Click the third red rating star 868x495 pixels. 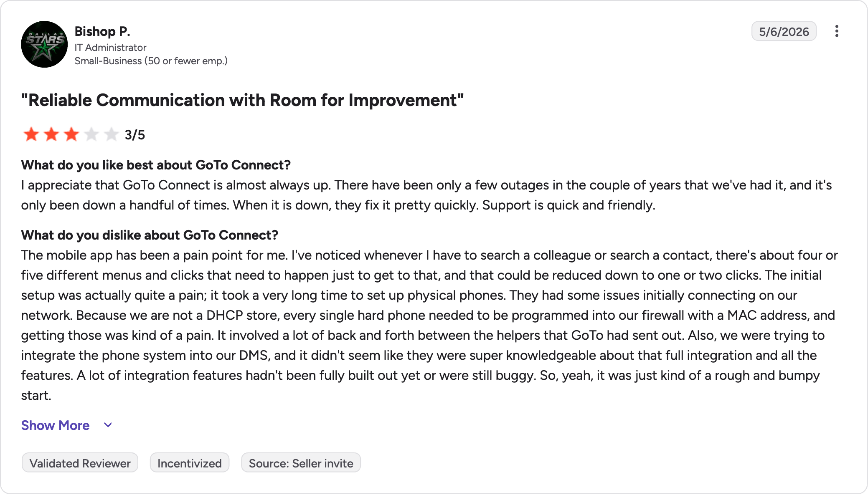click(71, 134)
